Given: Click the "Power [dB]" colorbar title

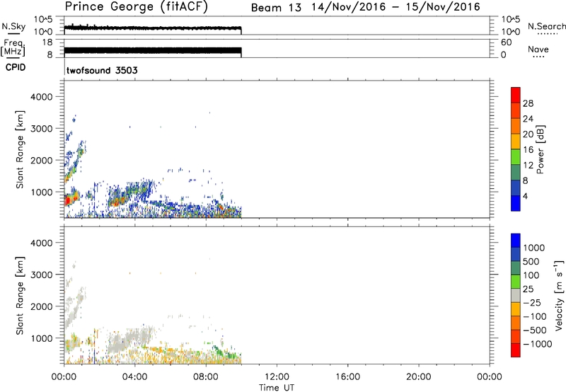Looking at the screenshot, I should (540, 149).
